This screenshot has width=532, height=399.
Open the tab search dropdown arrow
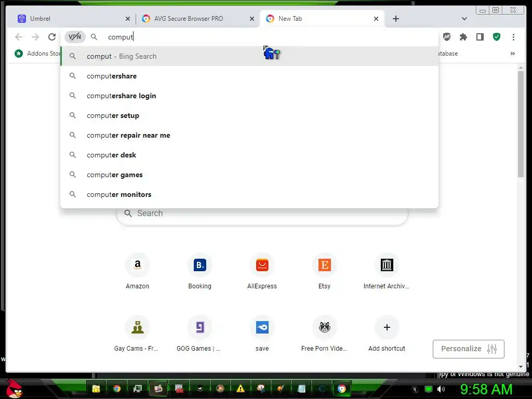[x=464, y=19]
